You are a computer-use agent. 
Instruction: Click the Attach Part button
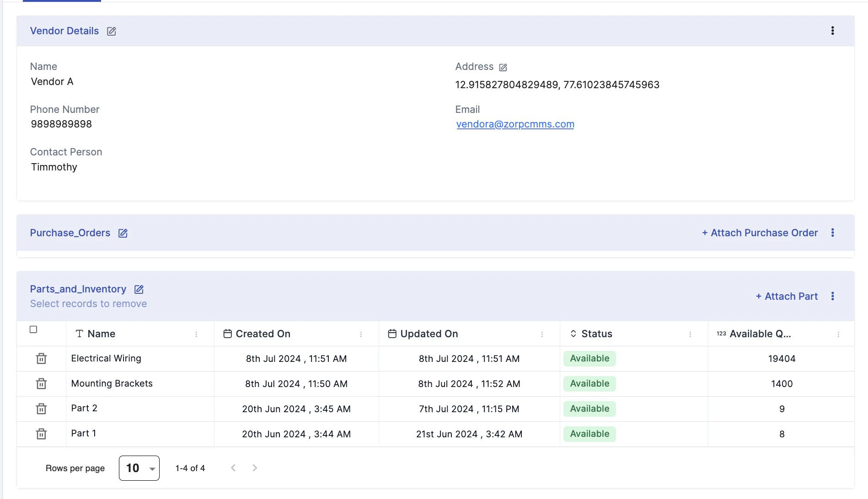tap(787, 297)
